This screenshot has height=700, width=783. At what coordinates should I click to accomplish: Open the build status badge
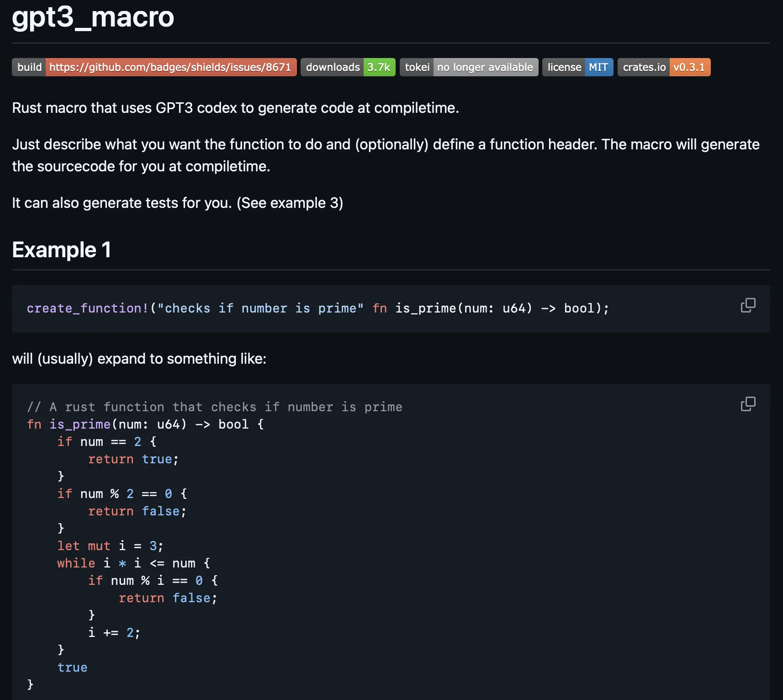coord(154,67)
